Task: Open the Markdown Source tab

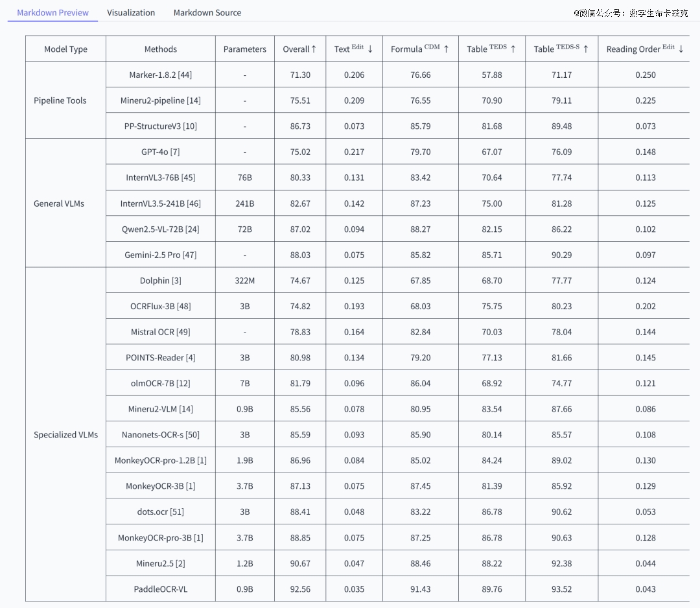Action: point(207,12)
